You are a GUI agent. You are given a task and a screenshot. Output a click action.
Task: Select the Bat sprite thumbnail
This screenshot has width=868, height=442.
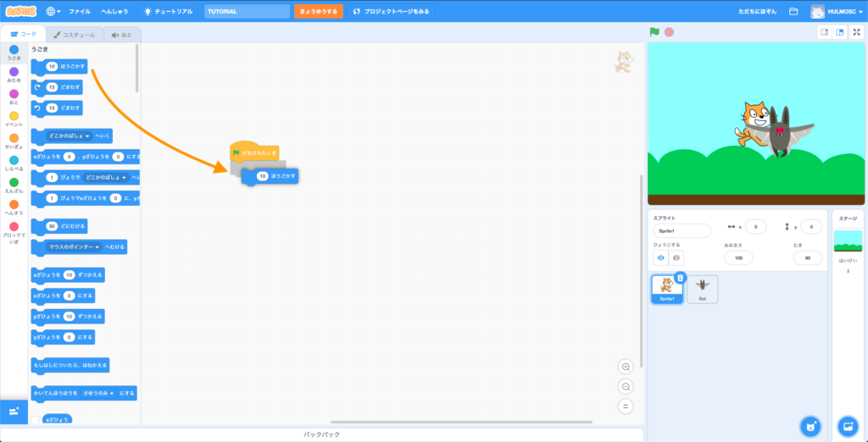[702, 288]
